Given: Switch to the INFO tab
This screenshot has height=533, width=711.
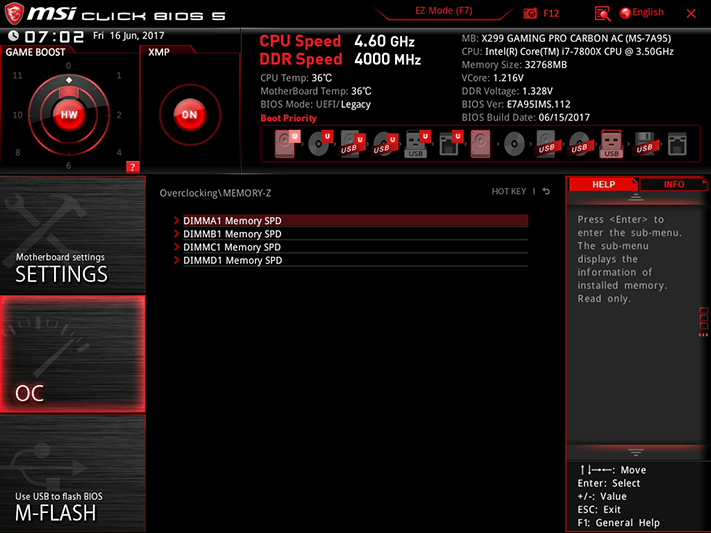Looking at the screenshot, I should [673, 184].
